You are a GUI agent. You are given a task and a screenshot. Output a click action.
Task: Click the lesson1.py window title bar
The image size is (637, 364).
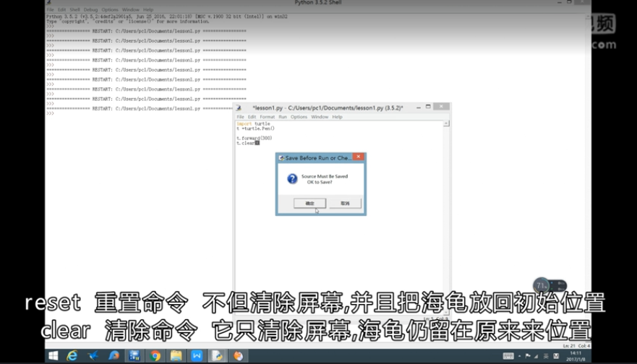point(328,108)
